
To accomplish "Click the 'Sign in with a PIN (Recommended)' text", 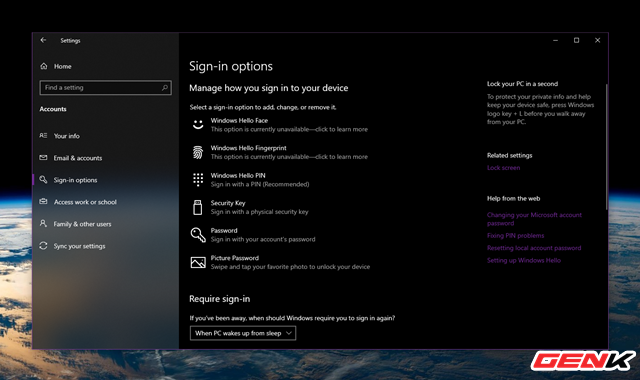I will pos(260,184).
